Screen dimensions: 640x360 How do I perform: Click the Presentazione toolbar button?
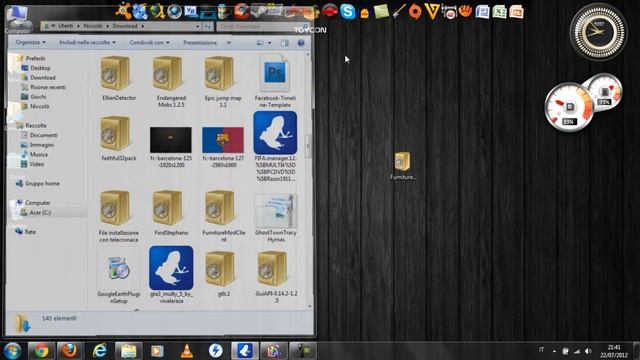click(x=200, y=42)
